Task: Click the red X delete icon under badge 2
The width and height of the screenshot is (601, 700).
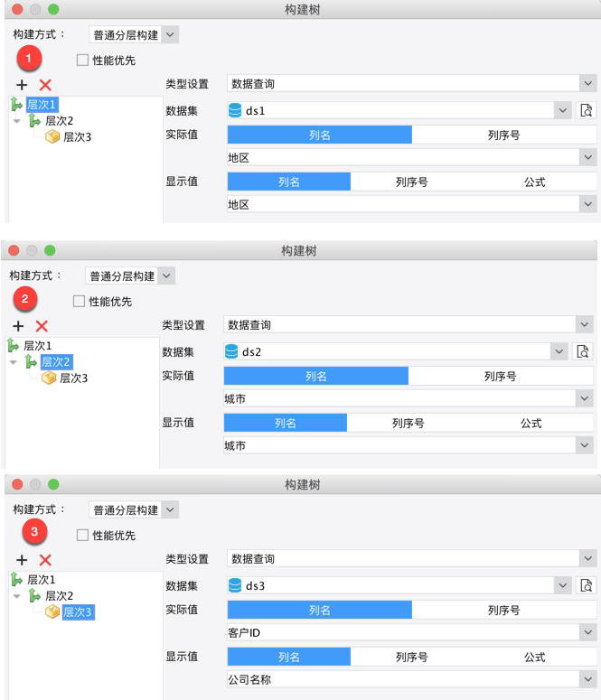Action: click(42, 325)
